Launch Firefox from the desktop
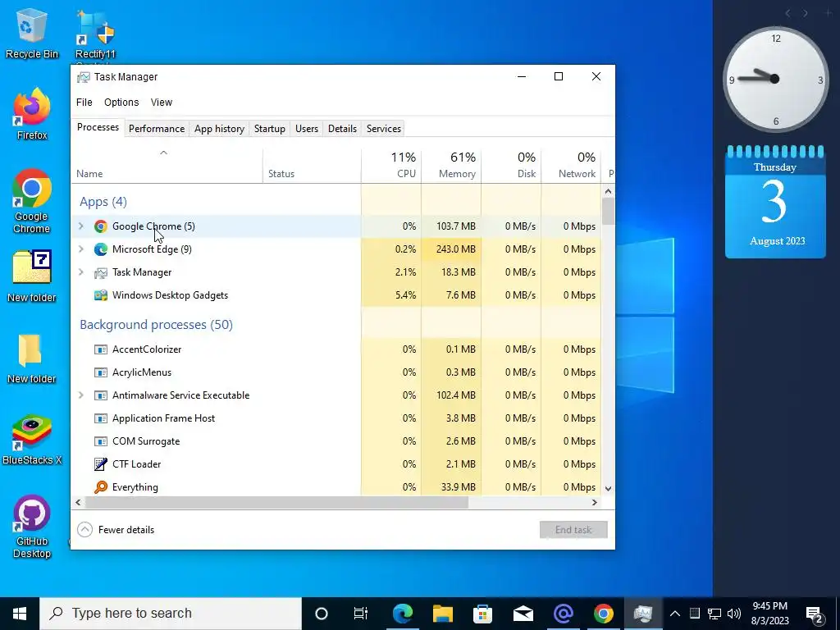Screen dimensions: 840x630 point(32,114)
